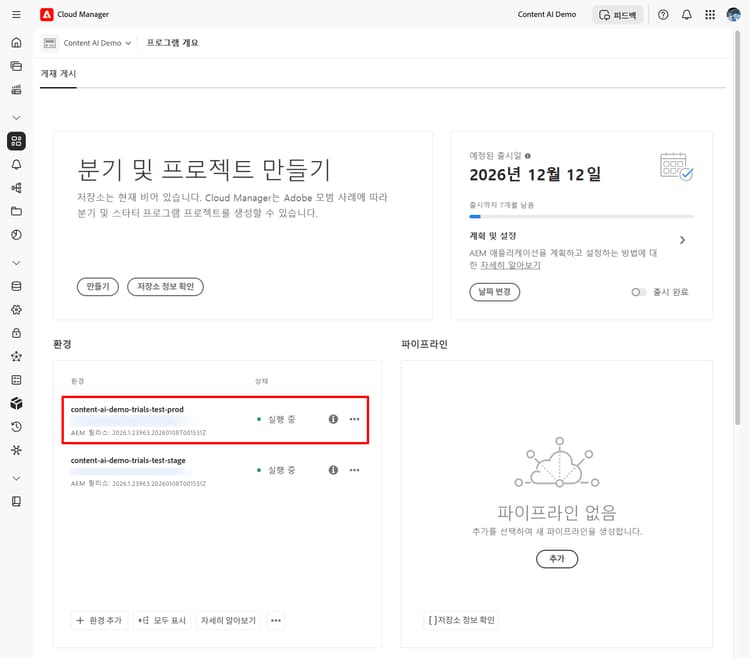Show info for the test-stage environment
Viewport: 750px width, 658px height.
tap(333, 470)
